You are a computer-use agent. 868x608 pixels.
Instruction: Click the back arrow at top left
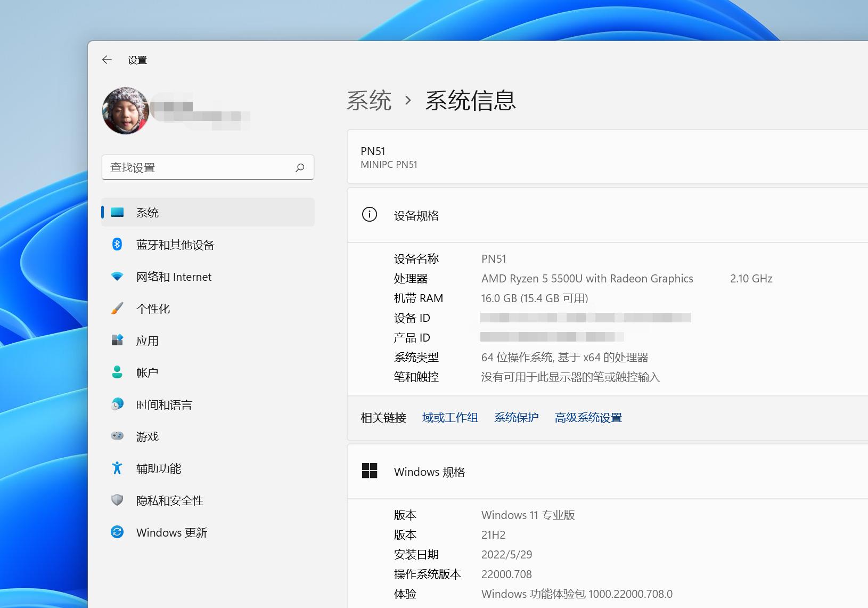click(107, 60)
